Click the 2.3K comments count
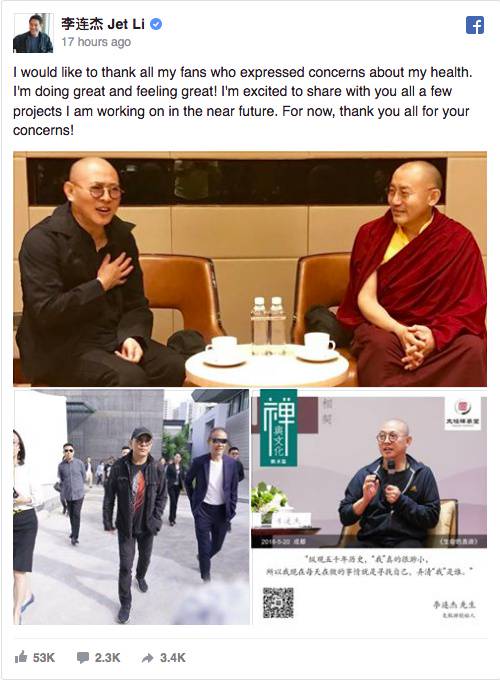 pos(108,657)
